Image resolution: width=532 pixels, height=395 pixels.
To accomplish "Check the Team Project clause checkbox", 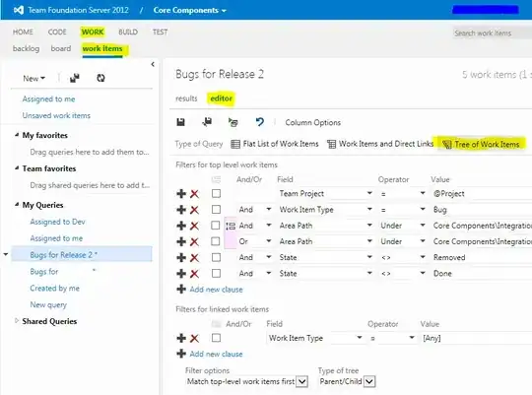I will (216, 193).
